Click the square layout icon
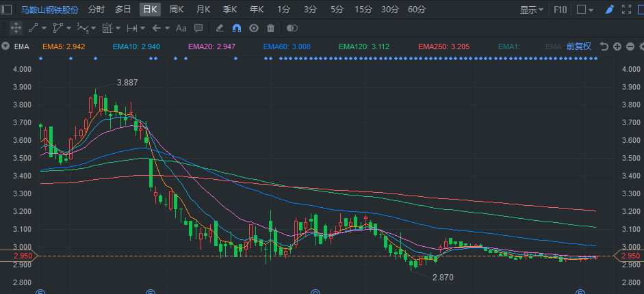The image size is (644, 294). pos(581,10)
